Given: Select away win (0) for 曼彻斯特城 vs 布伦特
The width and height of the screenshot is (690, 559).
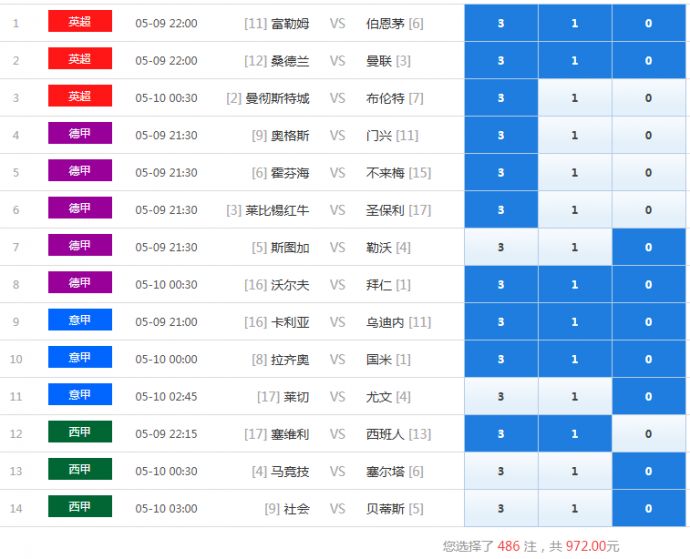Looking at the screenshot, I should coord(649,98).
